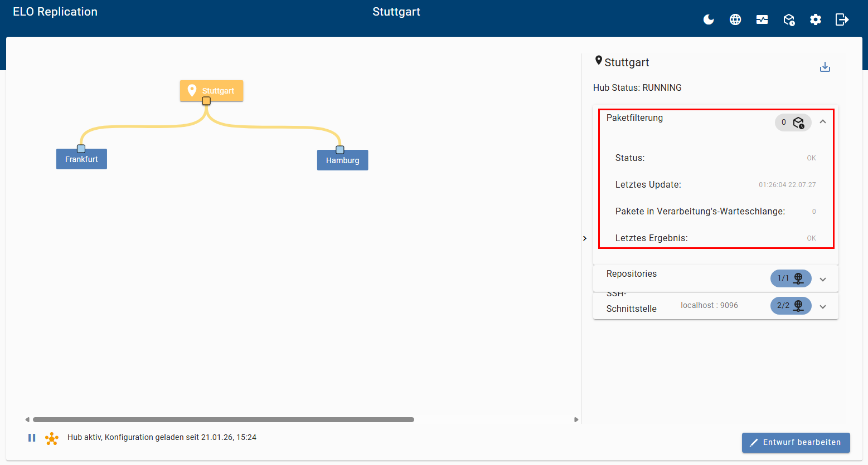Open package history icon in header

[x=789, y=20]
